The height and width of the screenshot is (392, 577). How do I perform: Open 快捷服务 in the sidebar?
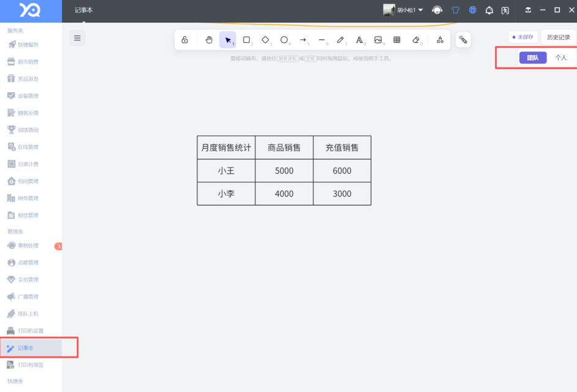click(31, 45)
